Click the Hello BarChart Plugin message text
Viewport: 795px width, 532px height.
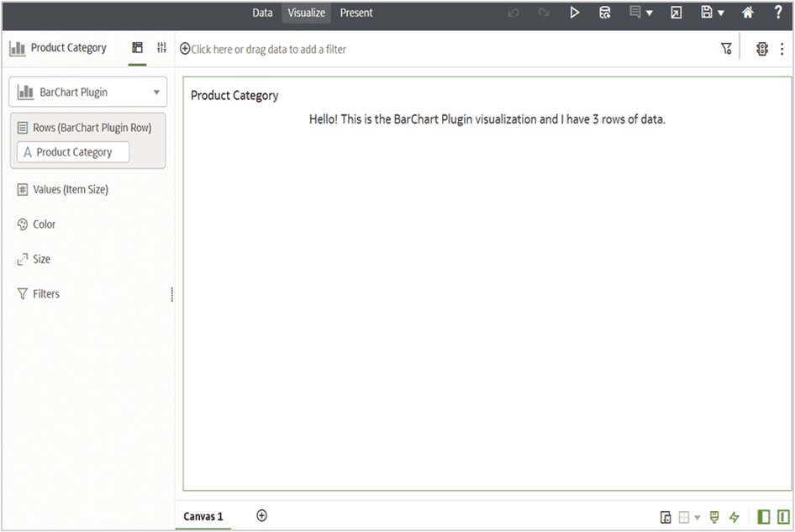(487, 119)
